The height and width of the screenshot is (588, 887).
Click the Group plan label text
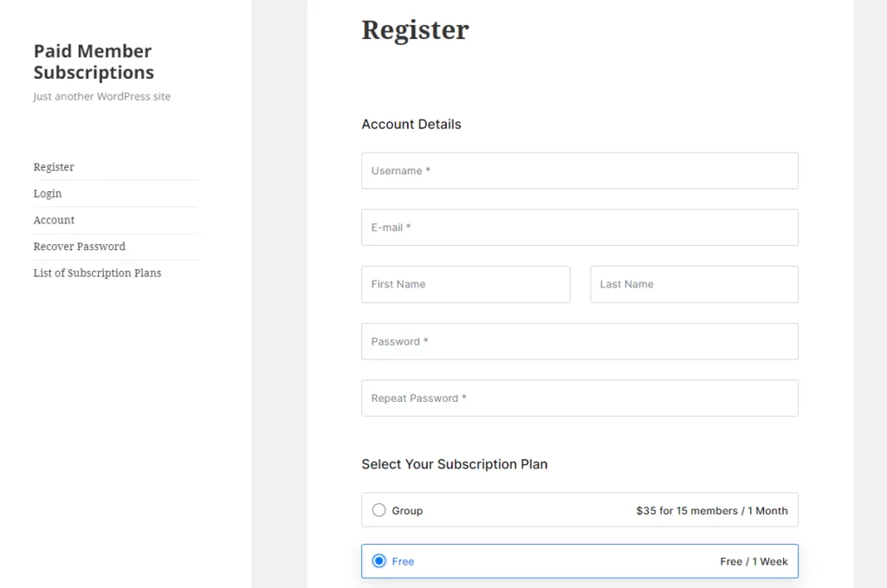pos(407,511)
